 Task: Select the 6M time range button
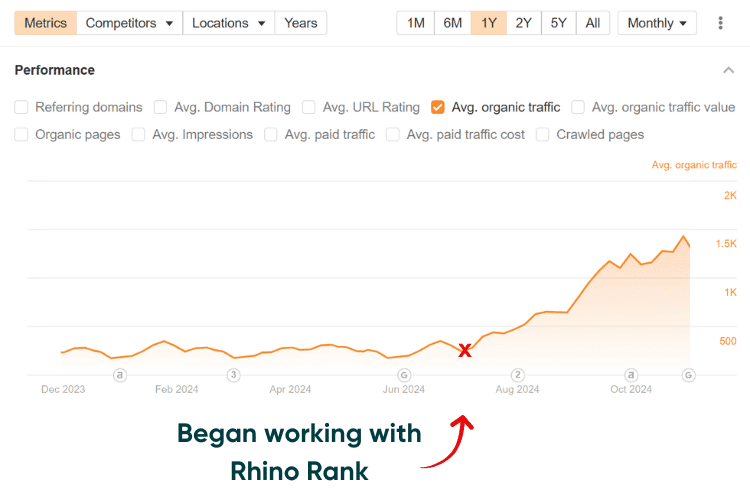(x=453, y=23)
